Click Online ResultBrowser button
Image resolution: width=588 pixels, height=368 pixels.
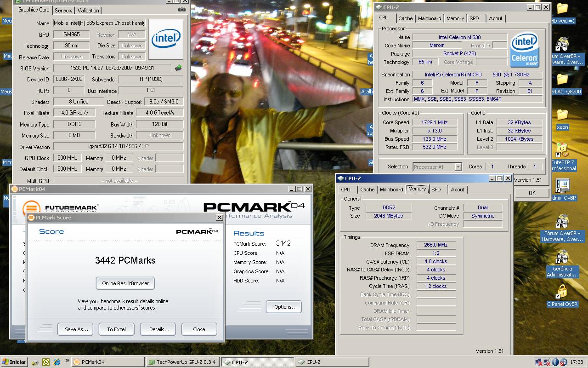click(x=125, y=283)
